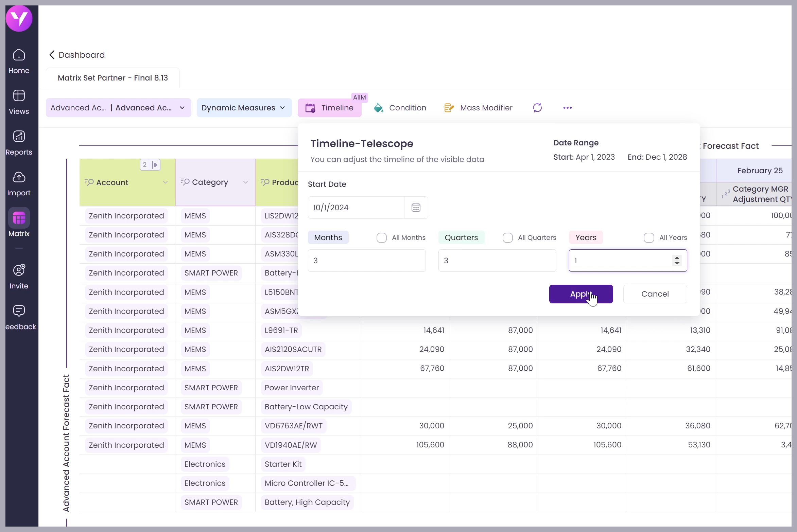Increment the Years value with the up arrow
This screenshot has width=797, height=532.
point(677,258)
